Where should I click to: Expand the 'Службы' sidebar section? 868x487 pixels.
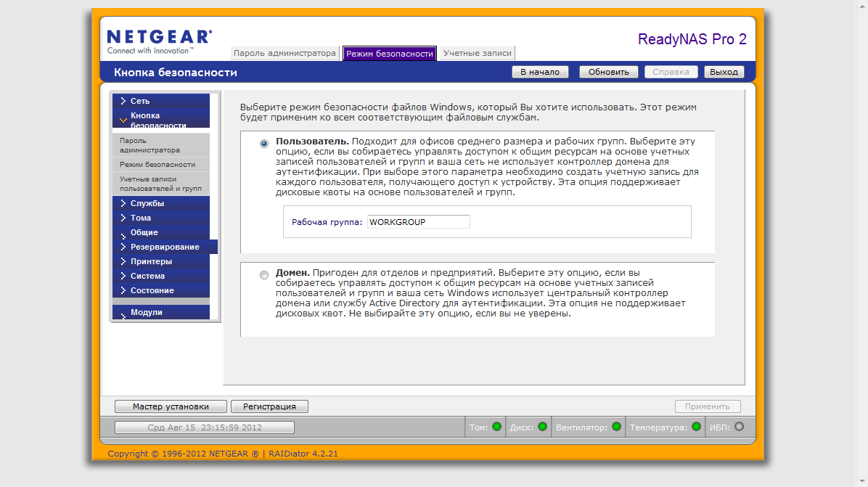[x=160, y=203]
